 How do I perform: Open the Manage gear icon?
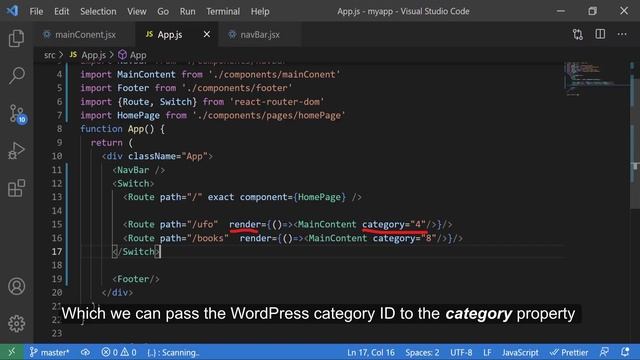16,323
